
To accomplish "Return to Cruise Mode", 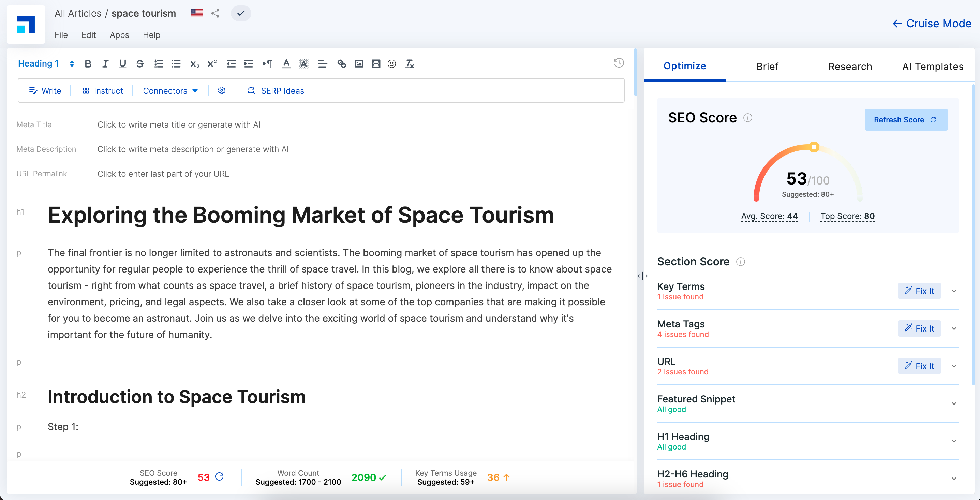I will (932, 24).
